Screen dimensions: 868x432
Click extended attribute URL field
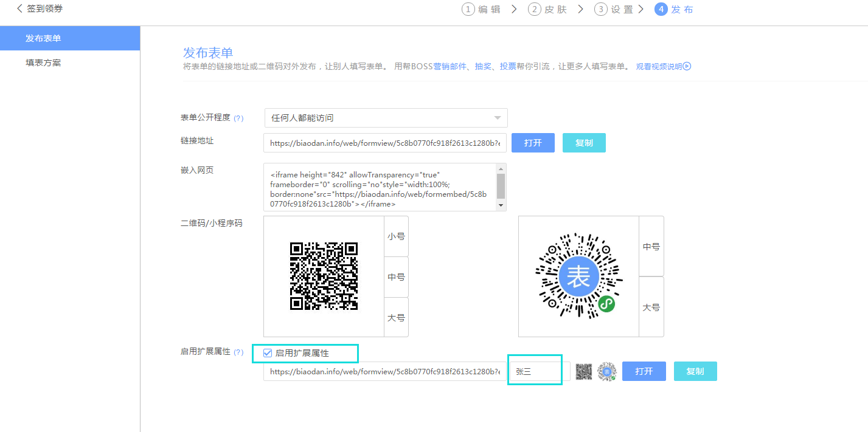(x=385, y=371)
